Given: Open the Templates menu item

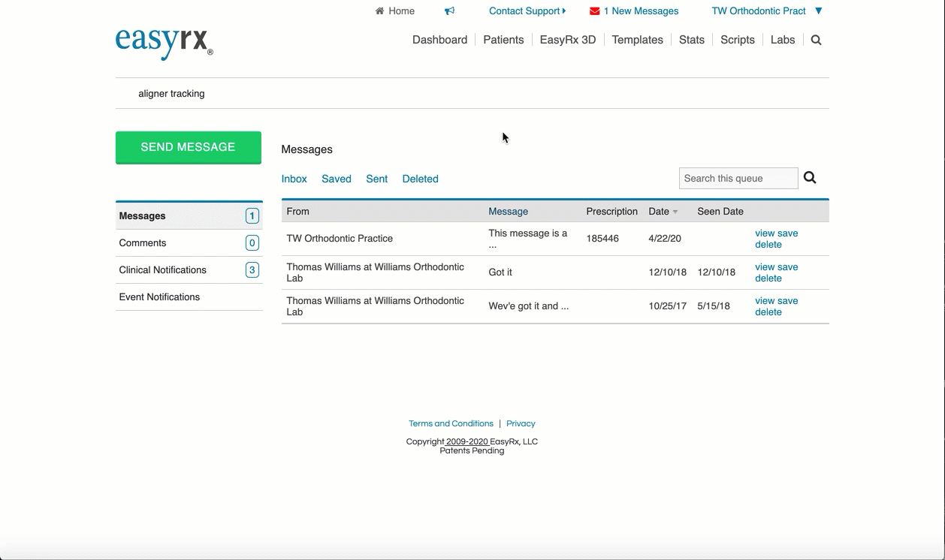Looking at the screenshot, I should pyautogui.click(x=637, y=40).
